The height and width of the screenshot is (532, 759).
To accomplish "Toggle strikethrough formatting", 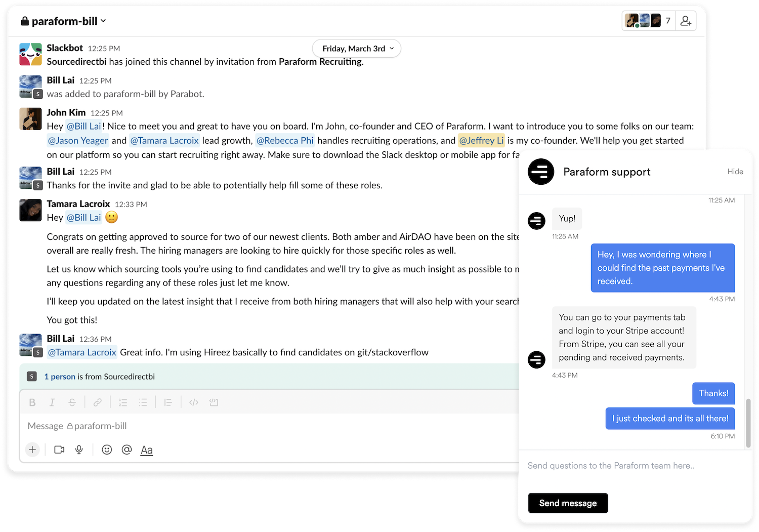I will 72,402.
